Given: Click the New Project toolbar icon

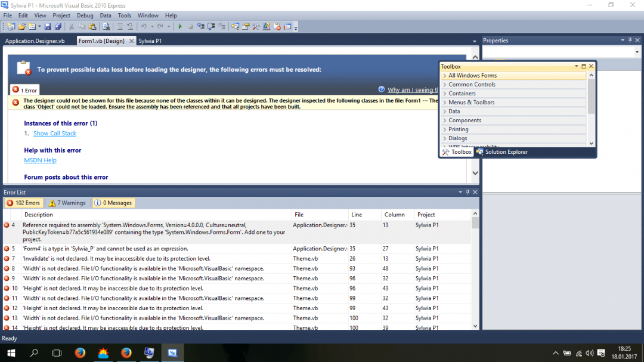Looking at the screenshot, I should (11, 27).
